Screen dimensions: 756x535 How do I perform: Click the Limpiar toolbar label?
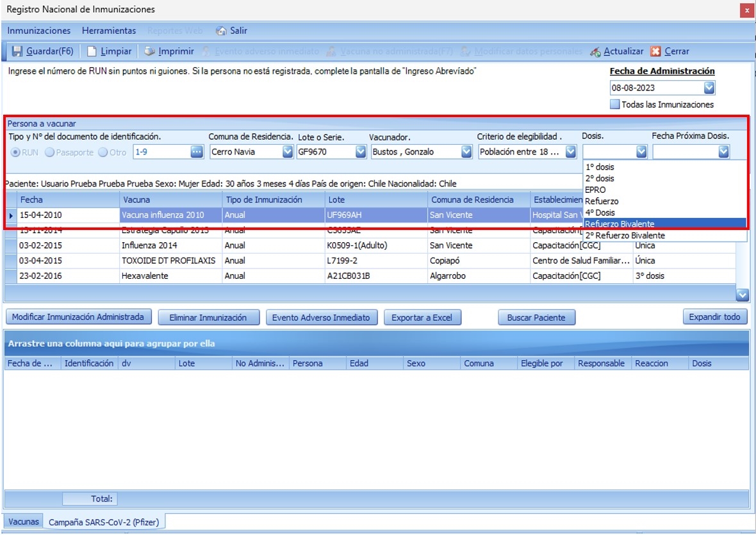tap(116, 51)
